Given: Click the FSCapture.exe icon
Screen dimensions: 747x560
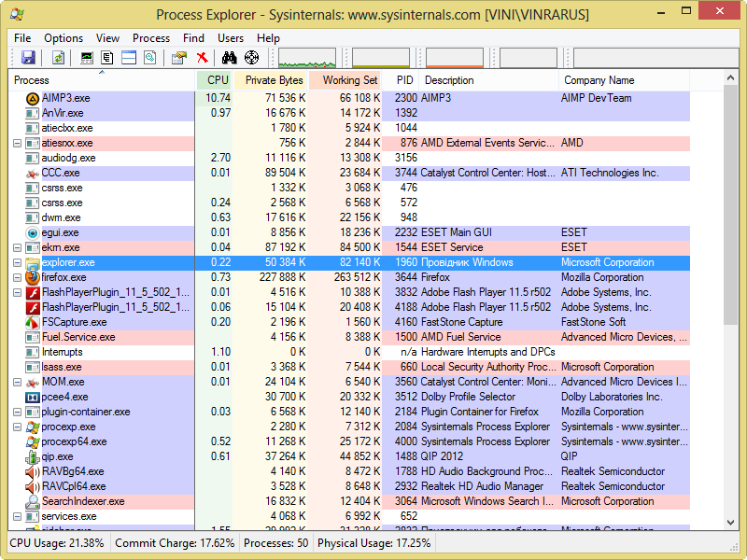Looking at the screenshot, I should tap(33, 322).
